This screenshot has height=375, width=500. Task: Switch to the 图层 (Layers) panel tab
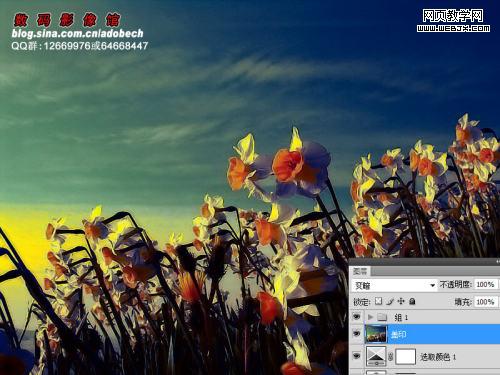[x=360, y=271]
